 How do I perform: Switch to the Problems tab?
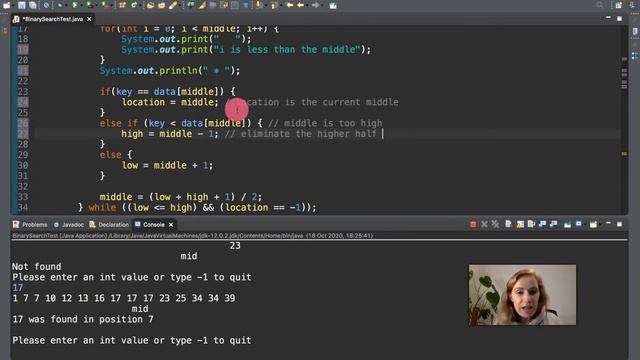(30, 224)
